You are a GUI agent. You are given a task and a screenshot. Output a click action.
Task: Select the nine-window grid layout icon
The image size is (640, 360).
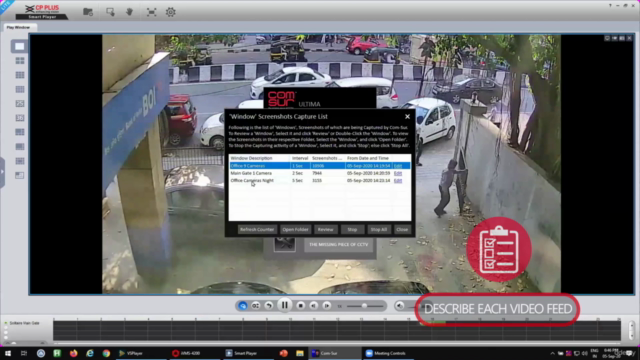(x=20, y=75)
